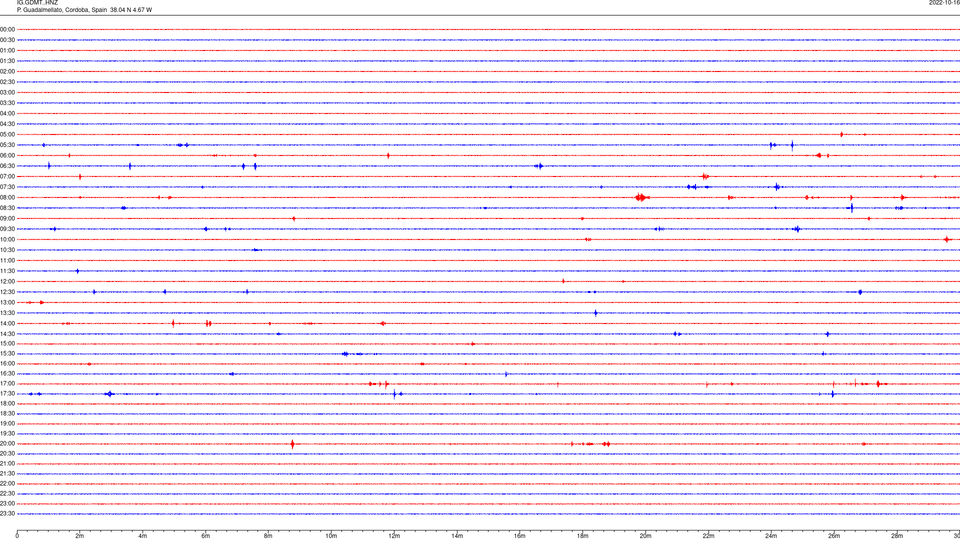Select the 23:00 time label

click(7, 504)
